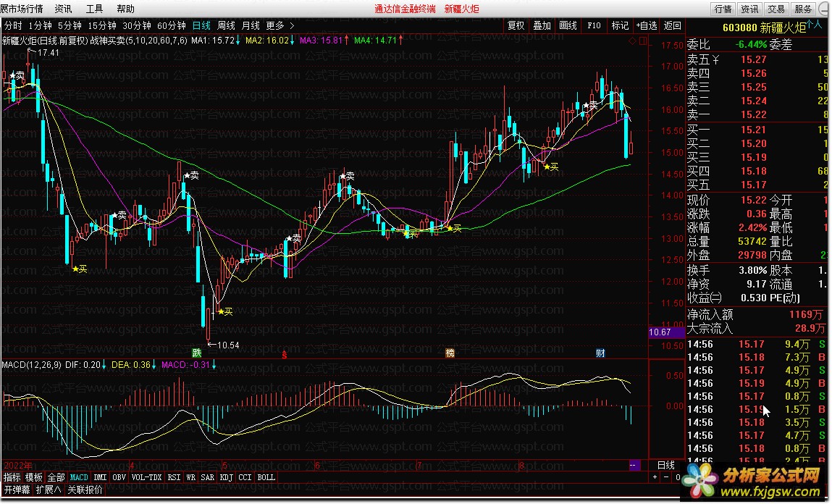
Task: Select the 全部 indicators tab
Action: tap(56, 477)
